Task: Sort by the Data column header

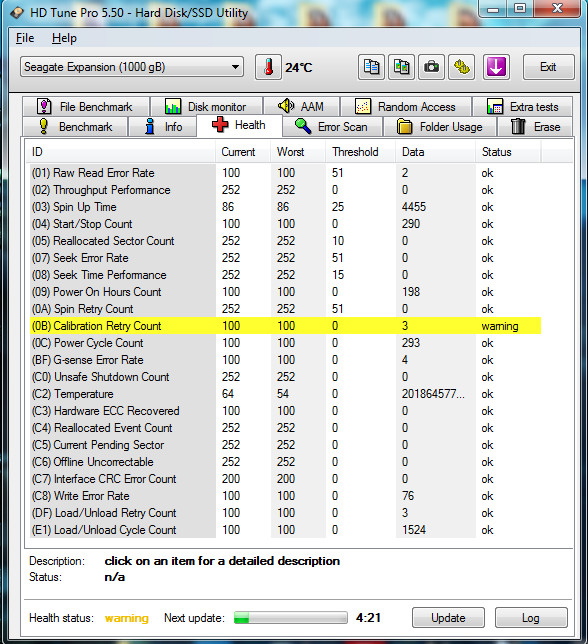Action: tap(435, 152)
